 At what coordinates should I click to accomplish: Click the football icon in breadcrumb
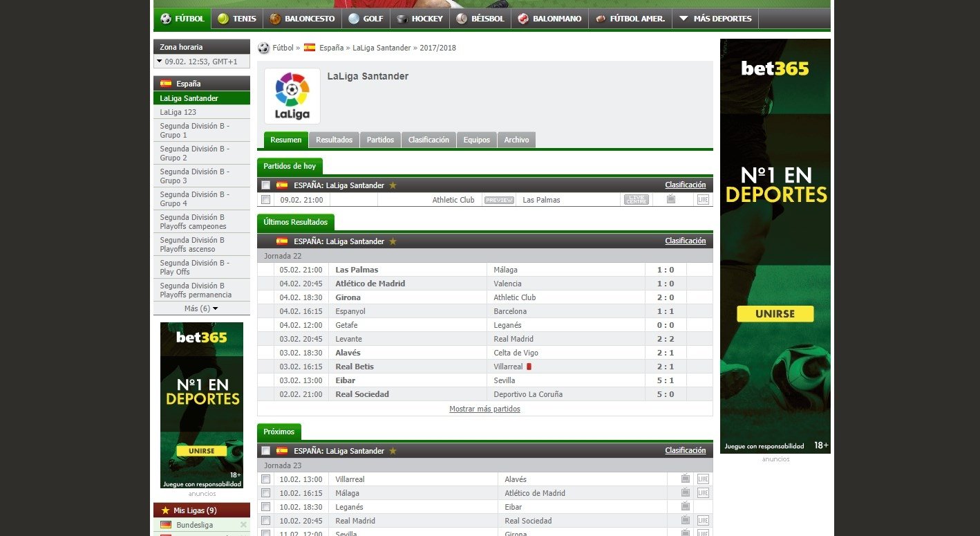[x=263, y=48]
